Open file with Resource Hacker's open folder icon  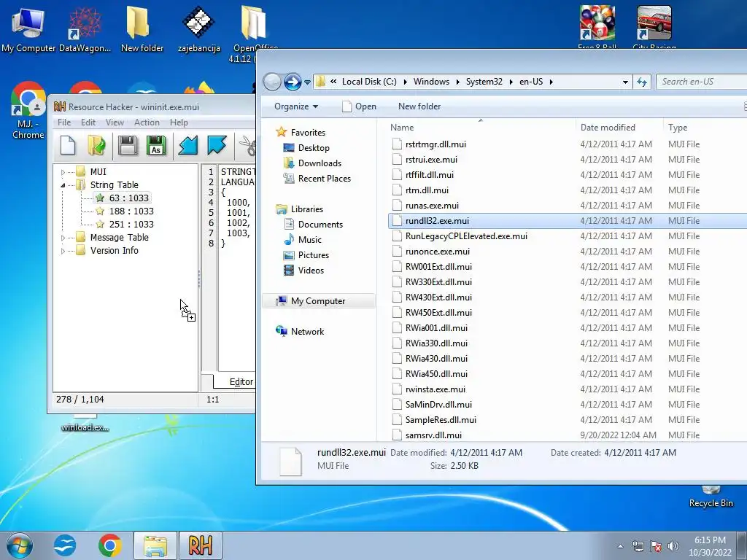tap(97, 146)
